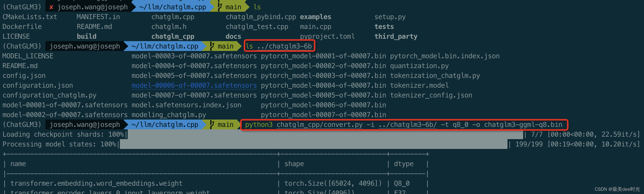
Task: Click configuration_chatglm.py file name
Action: (x=49, y=95)
